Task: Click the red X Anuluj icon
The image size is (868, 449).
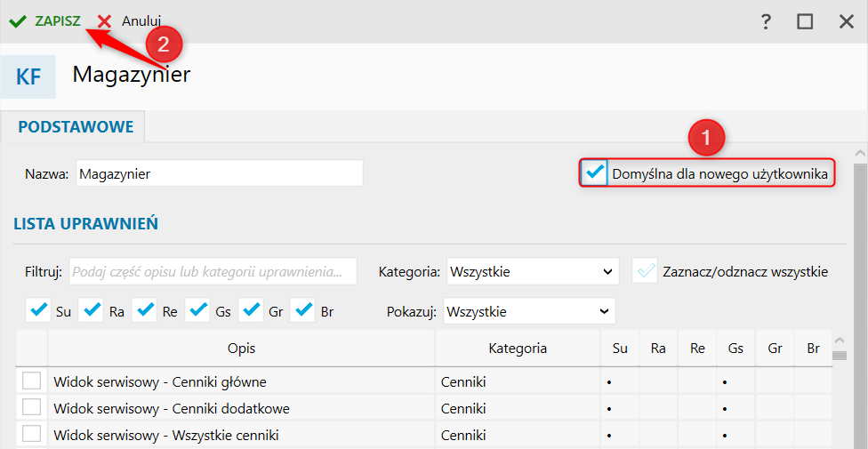Action: (x=104, y=20)
